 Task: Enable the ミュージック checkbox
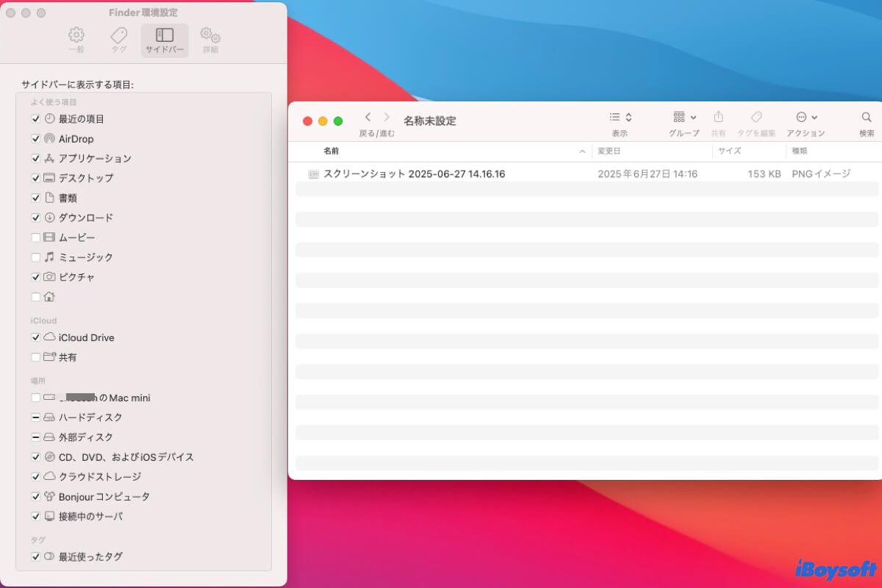[x=36, y=257]
